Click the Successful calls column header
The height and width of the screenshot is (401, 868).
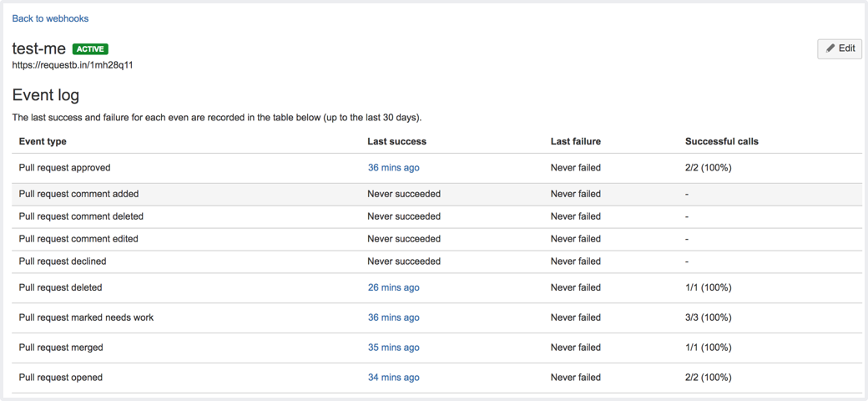722,141
